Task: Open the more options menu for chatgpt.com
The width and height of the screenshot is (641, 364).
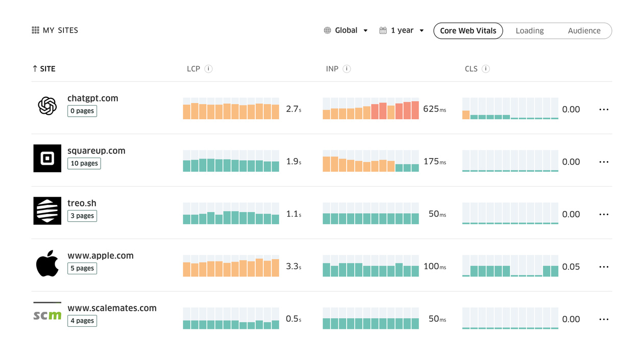Action: point(604,110)
